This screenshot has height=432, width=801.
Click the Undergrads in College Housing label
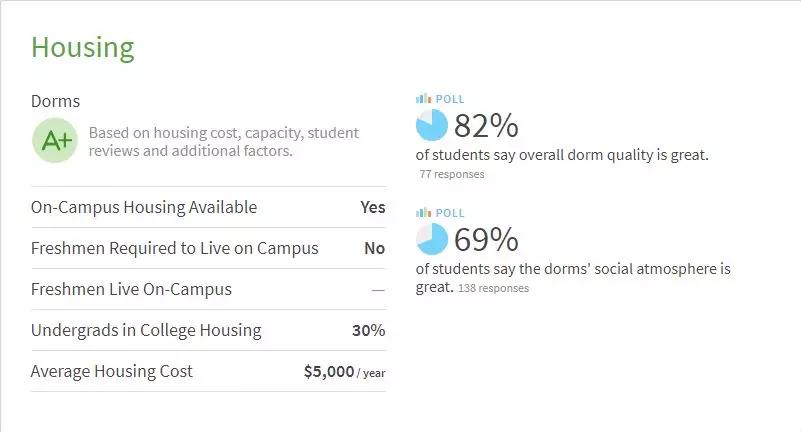[146, 330]
